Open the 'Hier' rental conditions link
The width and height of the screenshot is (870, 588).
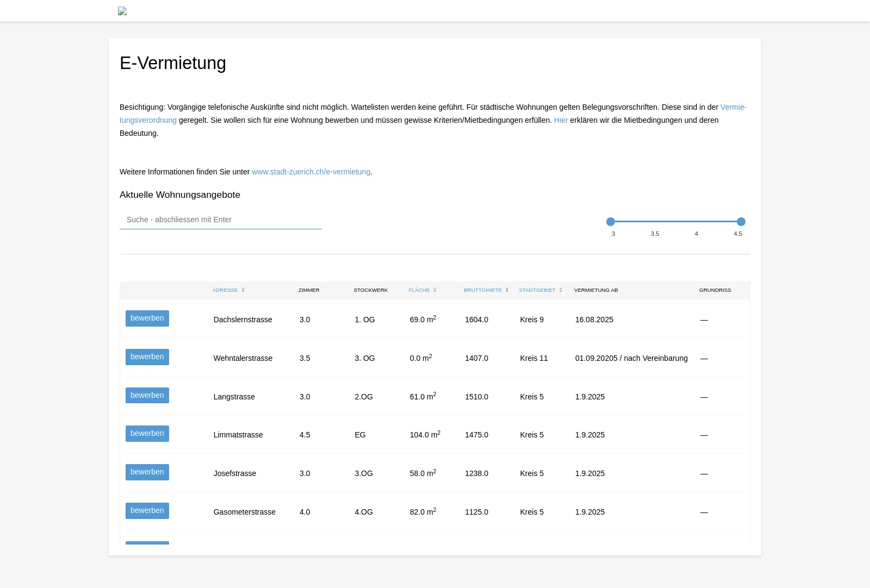pyautogui.click(x=561, y=120)
